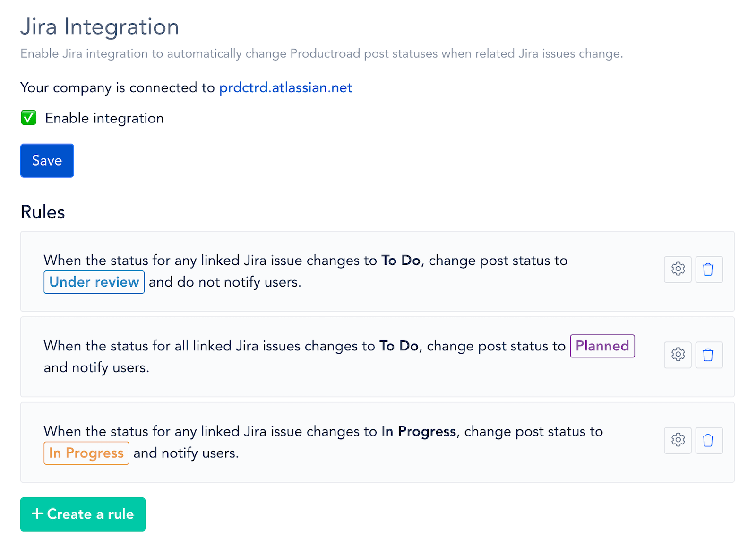Click the Rules section heading
This screenshot has height=549, width=756.
click(x=43, y=212)
